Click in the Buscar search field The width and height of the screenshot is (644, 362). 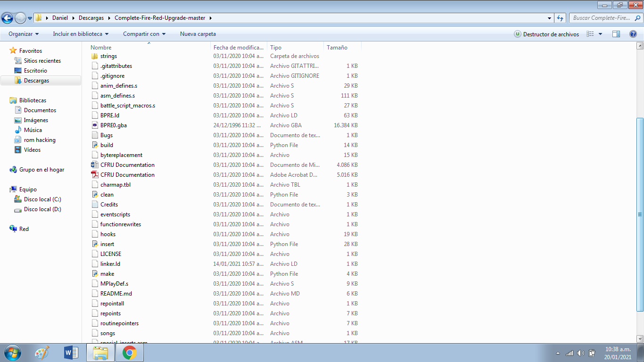point(601,18)
